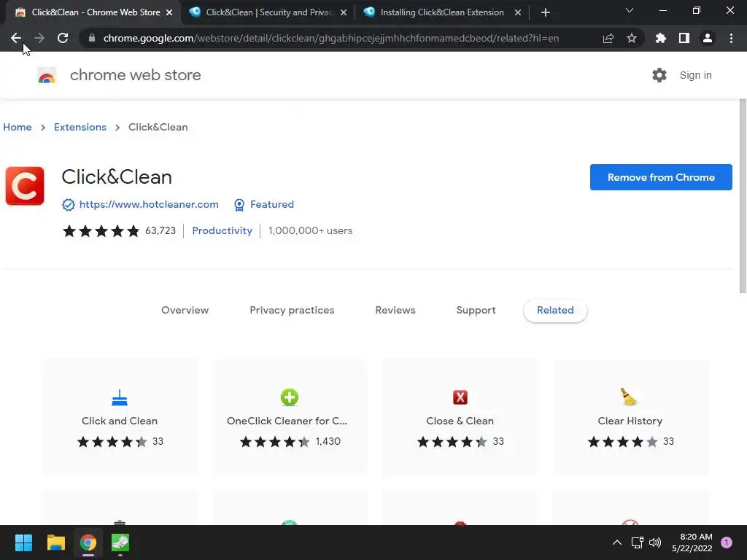The image size is (747, 560).
Task: Reload the page with the refresh icon
Action: pos(63,38)
